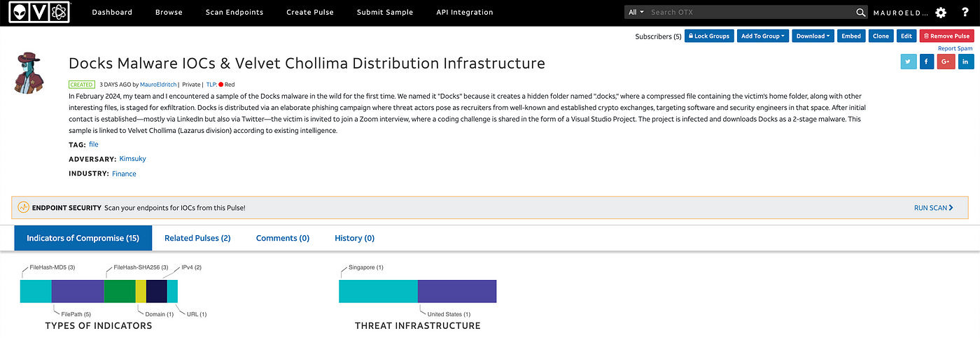
Task: Open the Kimsuky adversary link
Action: tap(132, 159)
